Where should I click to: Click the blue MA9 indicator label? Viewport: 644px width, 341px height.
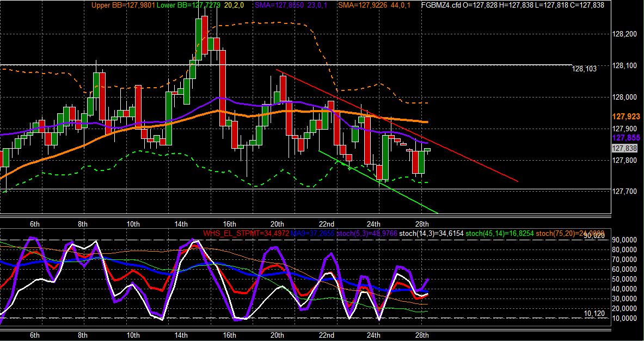(312, 233)
